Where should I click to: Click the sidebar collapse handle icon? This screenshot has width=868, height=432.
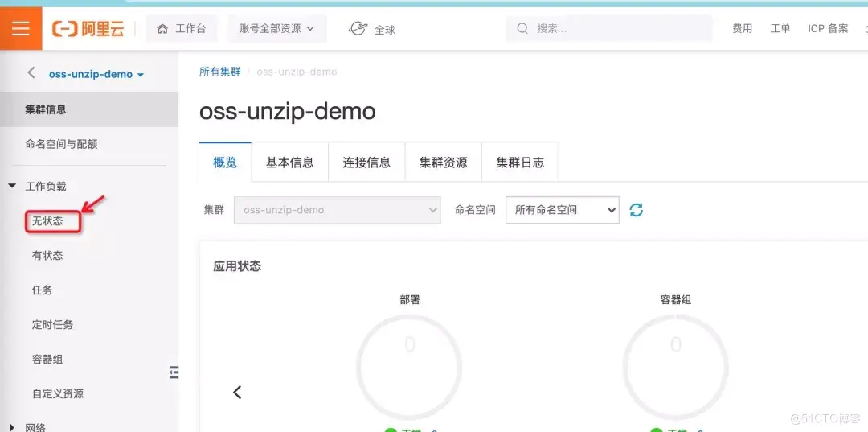point(174,372)
